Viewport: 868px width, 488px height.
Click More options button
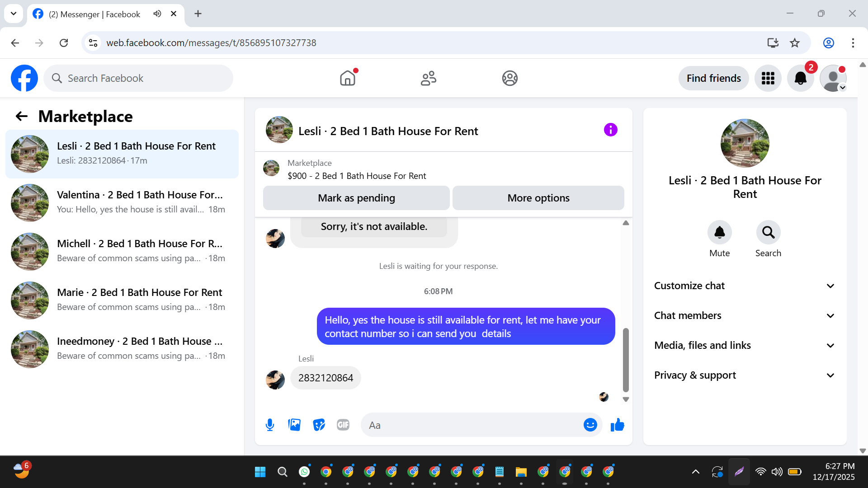(x=538, y=198)
